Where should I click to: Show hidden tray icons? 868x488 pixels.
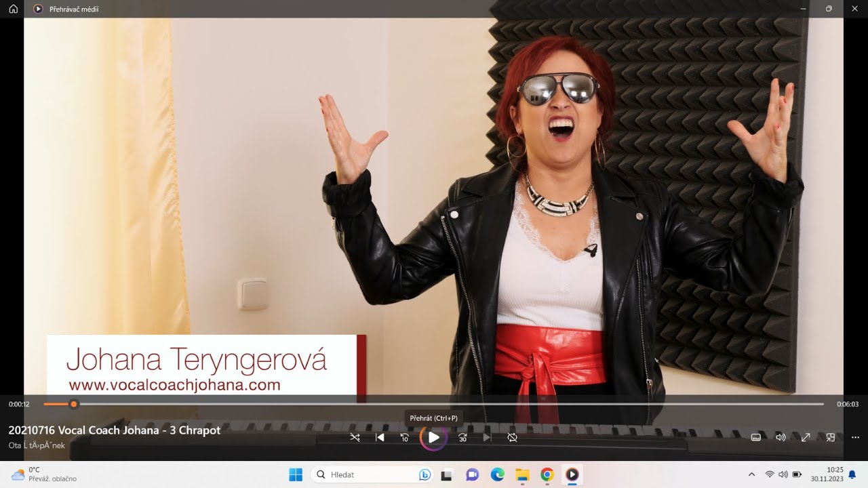[751, 474]
